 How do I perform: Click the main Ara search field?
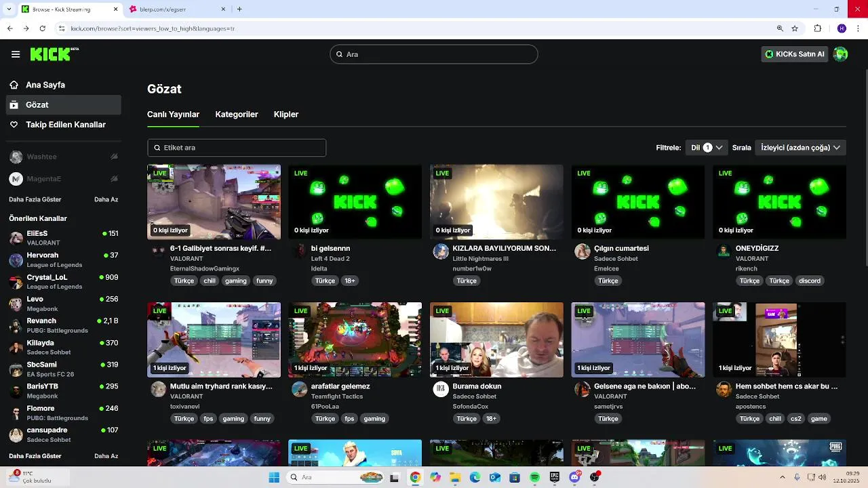tap(434, 54)
